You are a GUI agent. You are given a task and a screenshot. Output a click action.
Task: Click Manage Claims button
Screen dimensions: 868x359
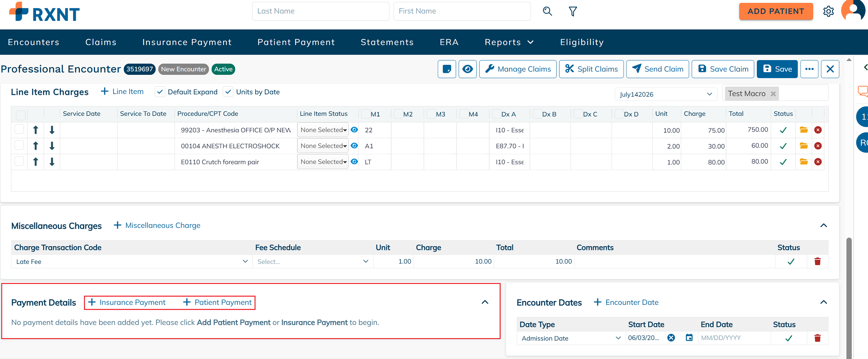[x=518, y=69]
